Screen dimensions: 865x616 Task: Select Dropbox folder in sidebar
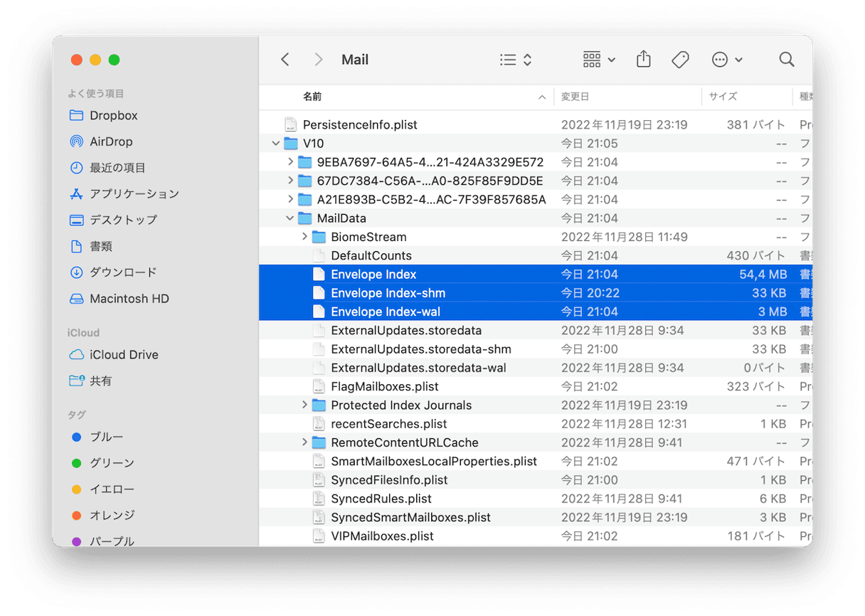tap(113, 115)
